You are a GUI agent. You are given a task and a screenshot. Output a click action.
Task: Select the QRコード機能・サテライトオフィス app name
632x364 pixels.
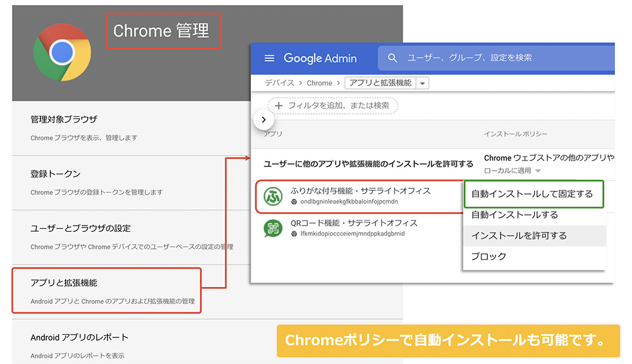[x=354, y=223]
